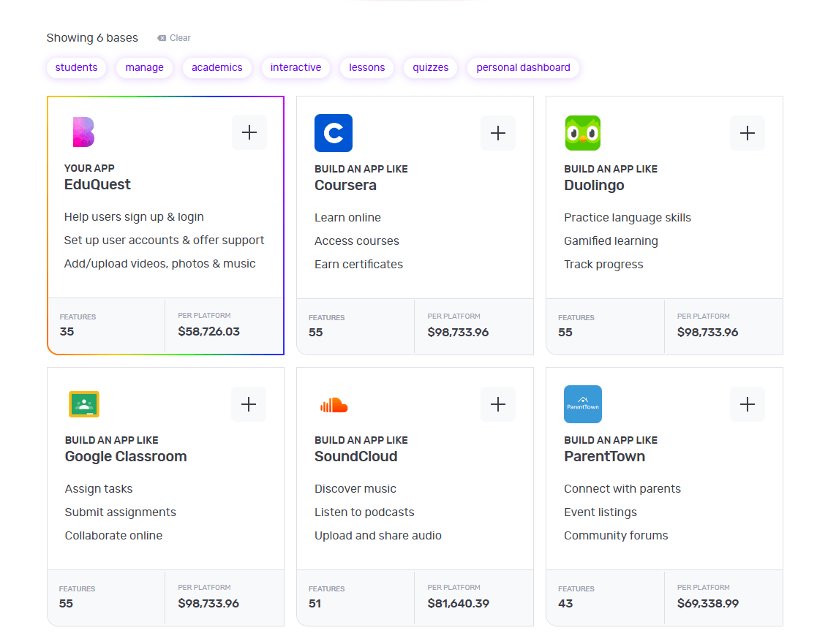Click the ParentTown blue logo
The width and height of the screenshot is (817, 644).
pos(582,404)
